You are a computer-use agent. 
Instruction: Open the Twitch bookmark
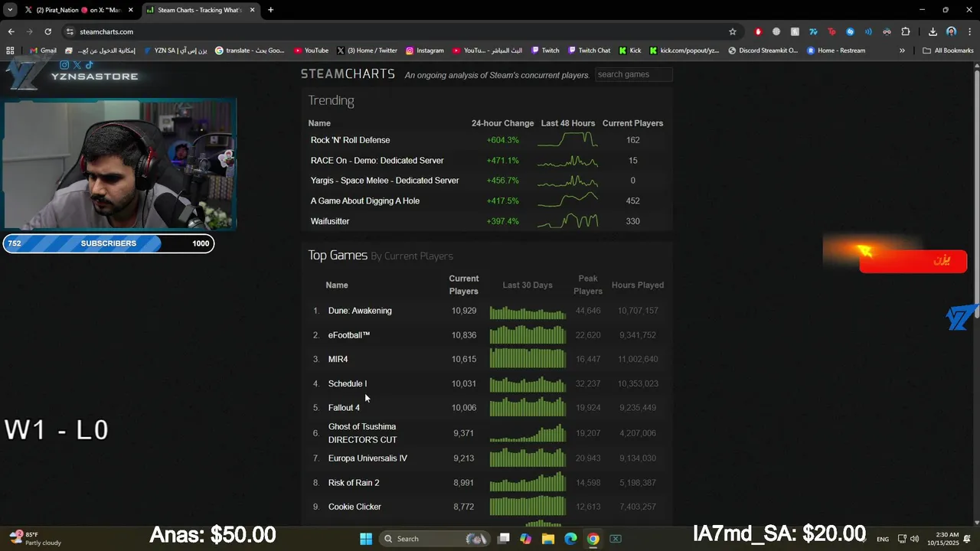[x=545, y=51]
